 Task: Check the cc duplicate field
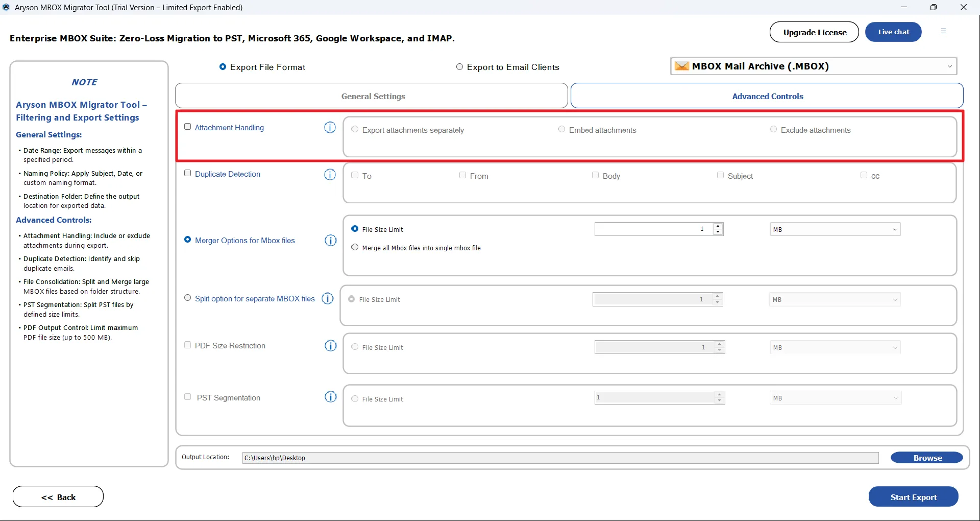click(x=864, y=175)
